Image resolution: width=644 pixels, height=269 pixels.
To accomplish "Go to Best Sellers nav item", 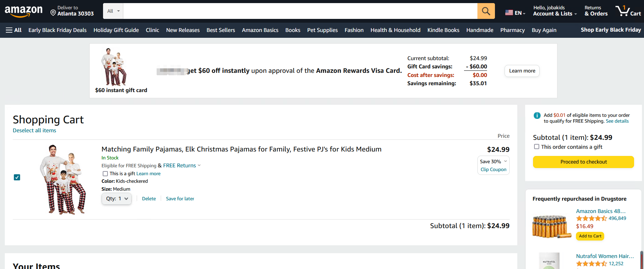I will coord(221,30).
